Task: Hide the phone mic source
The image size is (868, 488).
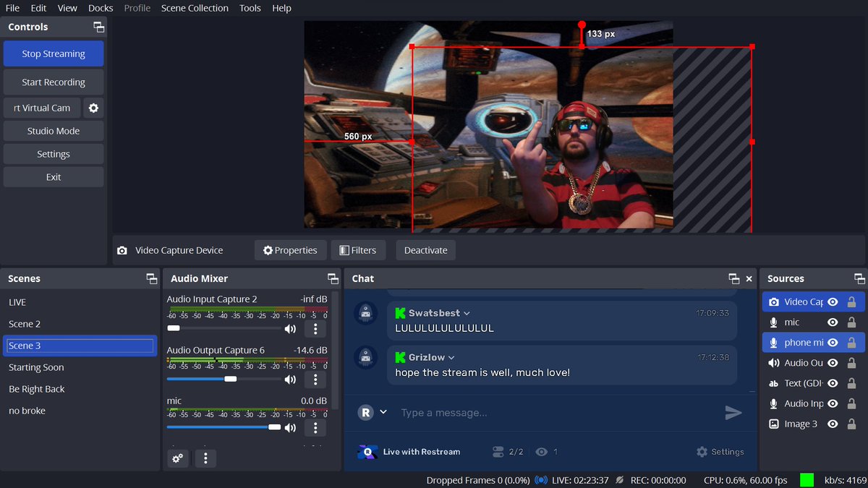Action: tap(833, 342)
